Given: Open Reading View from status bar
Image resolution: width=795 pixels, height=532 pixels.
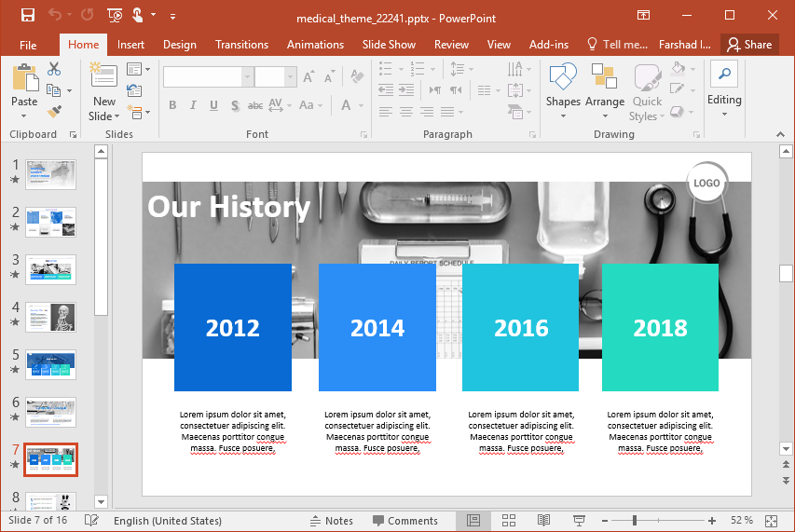Looking at the screenshot, I should point(543,520).
